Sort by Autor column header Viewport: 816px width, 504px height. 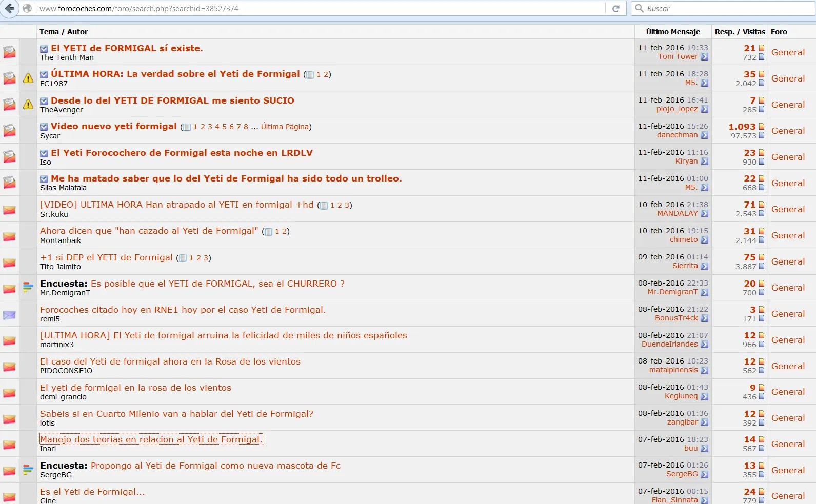(x=77, y=32)
